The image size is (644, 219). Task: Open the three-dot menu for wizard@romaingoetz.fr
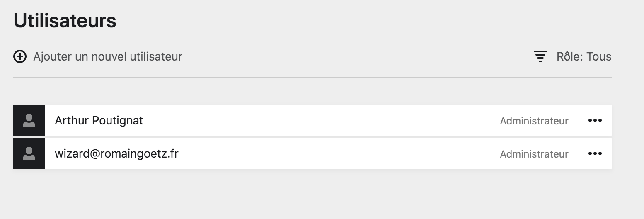[x=595, y=154]
